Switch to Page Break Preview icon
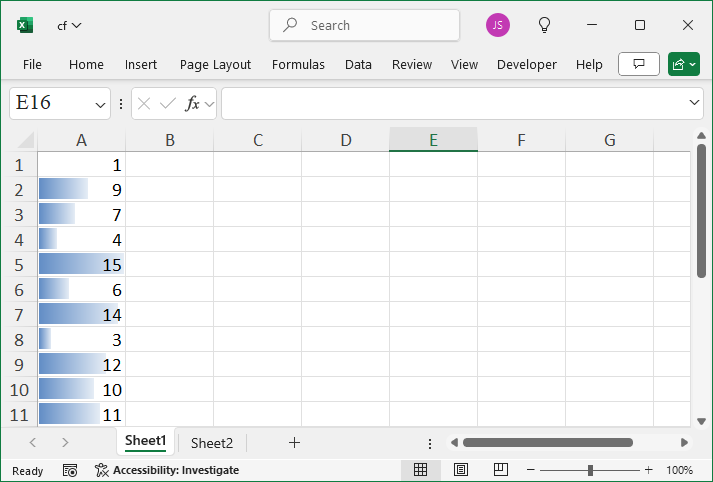This screenshot has height=482, width=713. [501, 470]
